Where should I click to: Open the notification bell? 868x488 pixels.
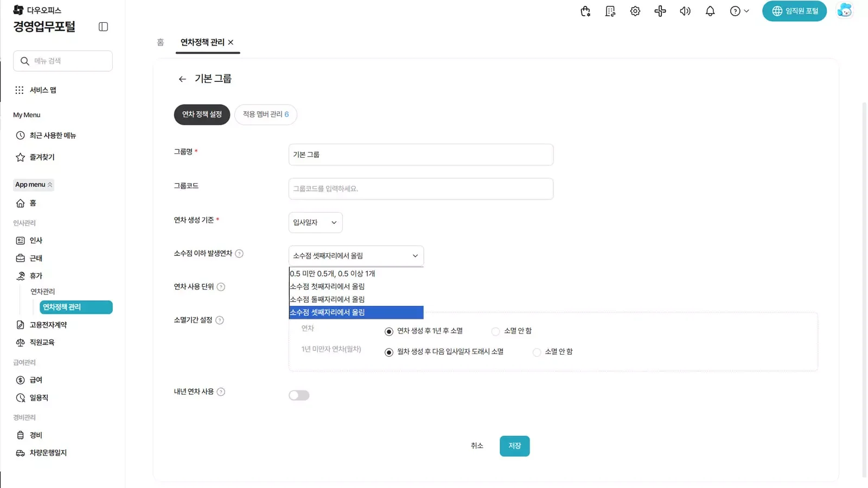[710, 11]
